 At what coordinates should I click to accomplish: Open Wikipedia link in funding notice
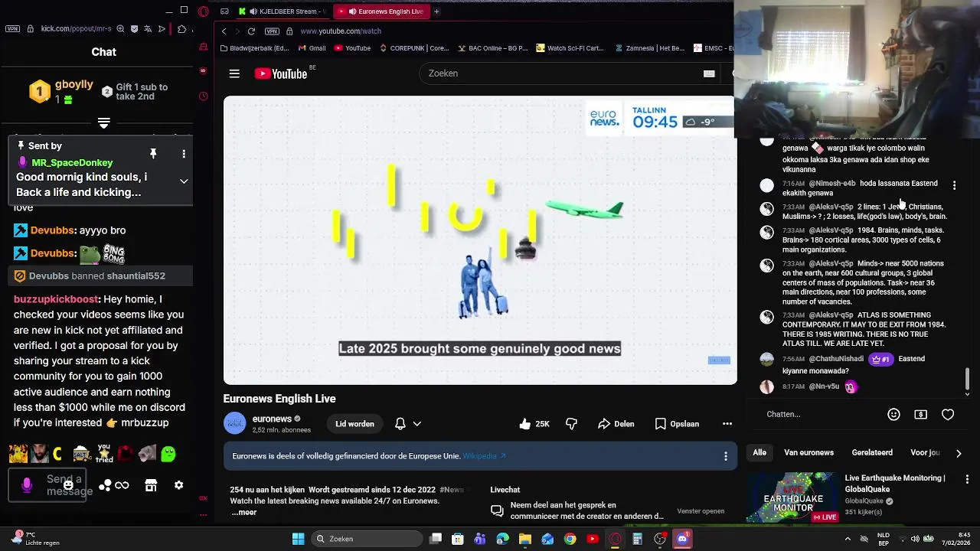click(484, 456)
